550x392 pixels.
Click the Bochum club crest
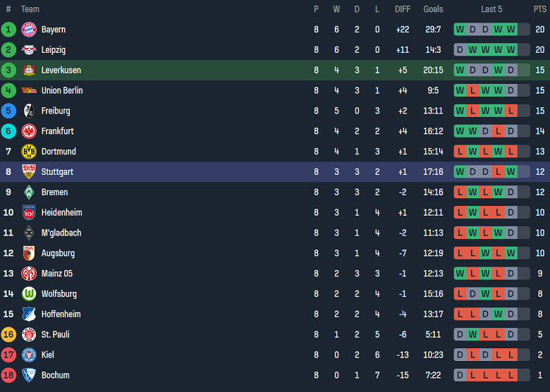point(29,375)
